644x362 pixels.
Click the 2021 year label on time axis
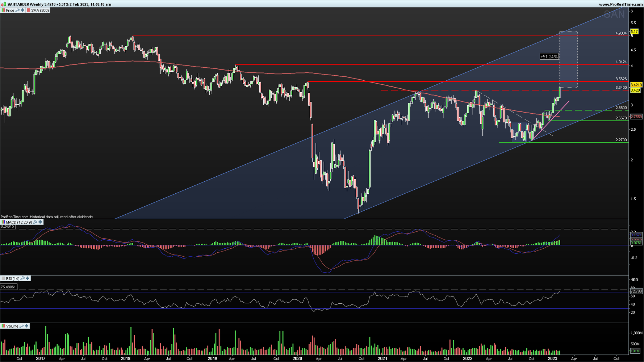point(382,359)
